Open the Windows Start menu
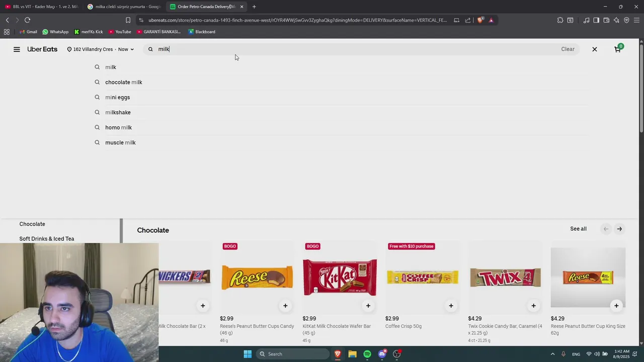This screenshot has height=362, width=644. pyautogui.click(x=248, y=354)
